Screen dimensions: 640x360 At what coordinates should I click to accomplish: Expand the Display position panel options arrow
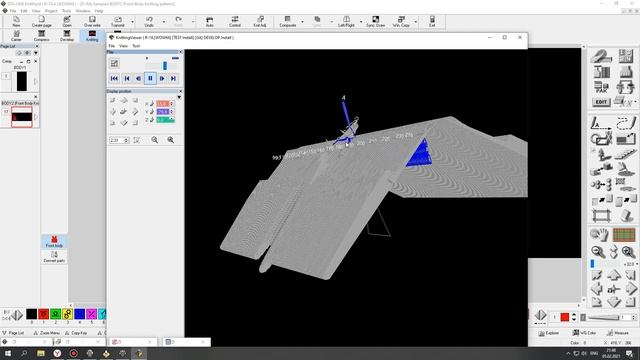click(x=179, y=97)
